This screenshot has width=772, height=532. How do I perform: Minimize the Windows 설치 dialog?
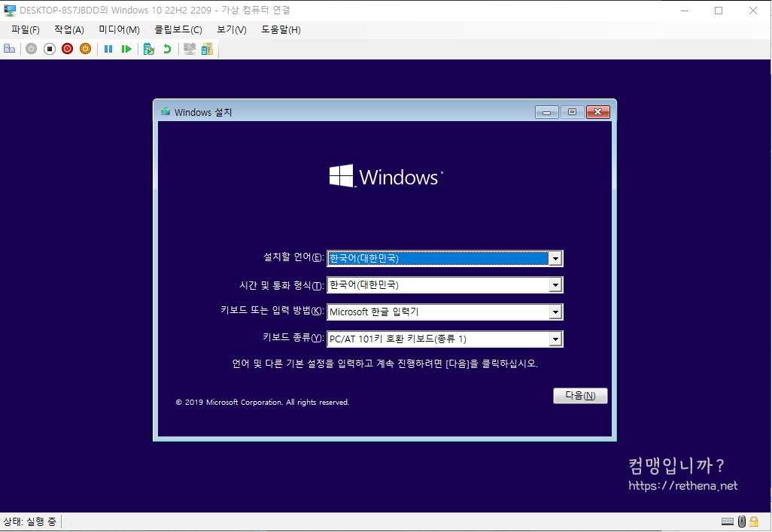coord(546,112)
